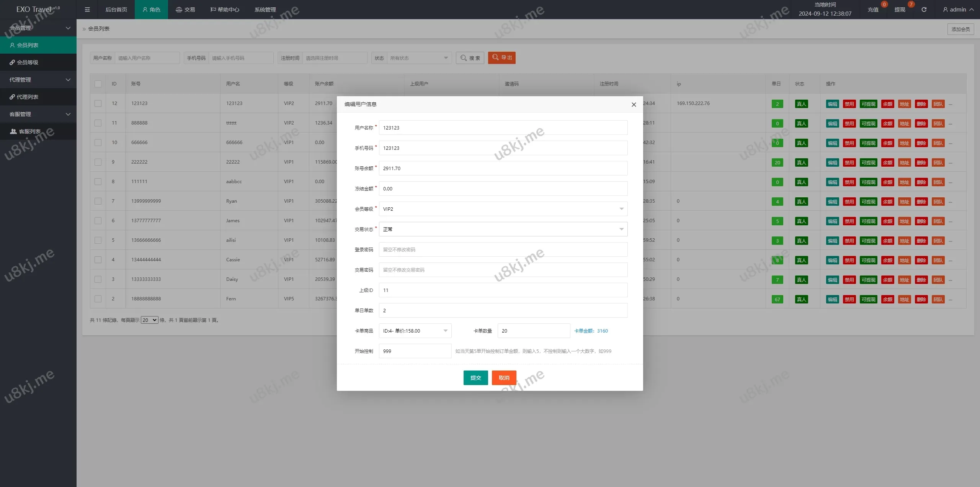Open 代理列表 in the sidebar
Screen dimensions: 980x487
27,97
